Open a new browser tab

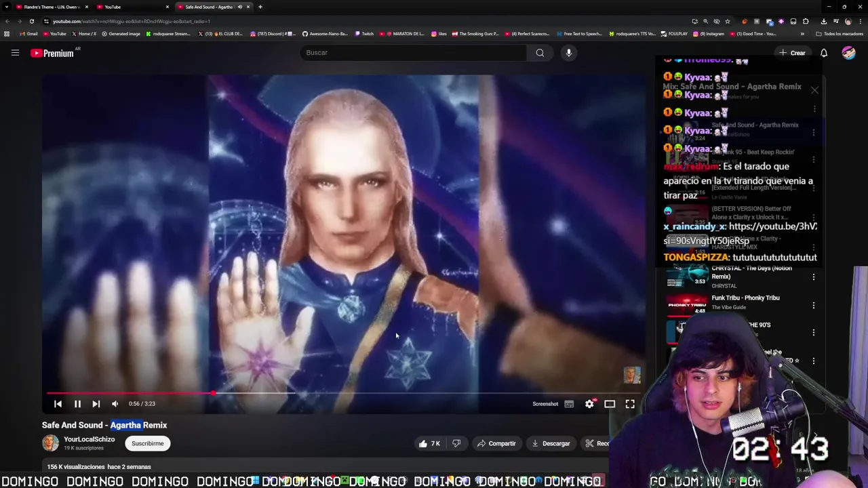click(x=260, y=7)
